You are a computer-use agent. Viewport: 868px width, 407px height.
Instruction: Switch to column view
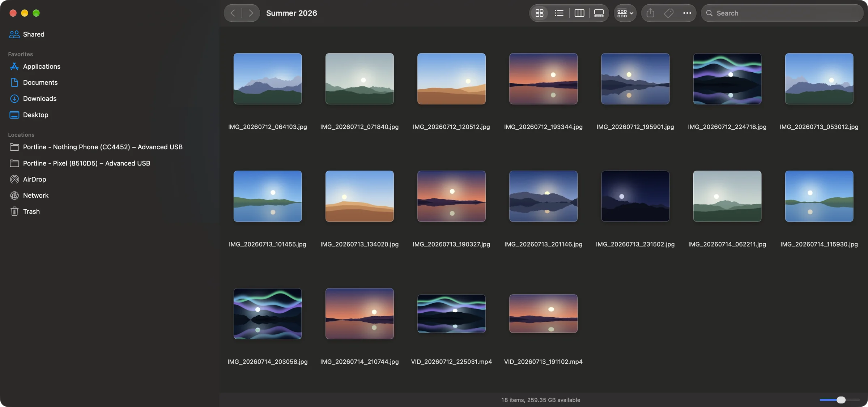pos(579,13)
